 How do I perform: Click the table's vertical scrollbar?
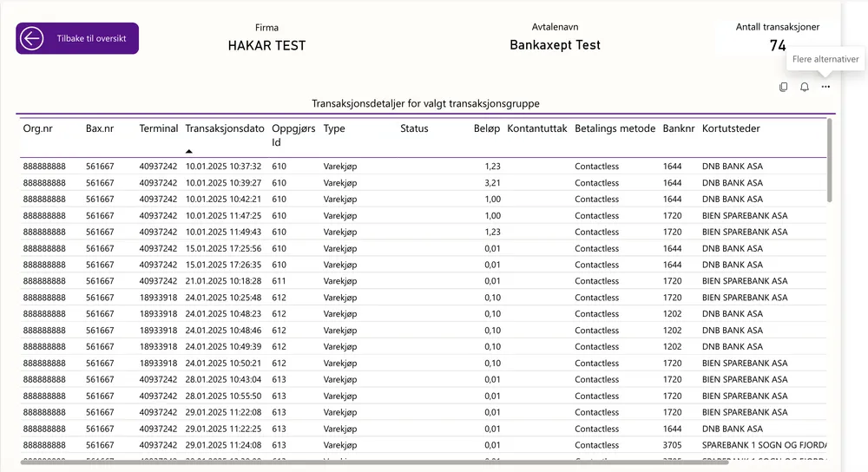point(830,161)
